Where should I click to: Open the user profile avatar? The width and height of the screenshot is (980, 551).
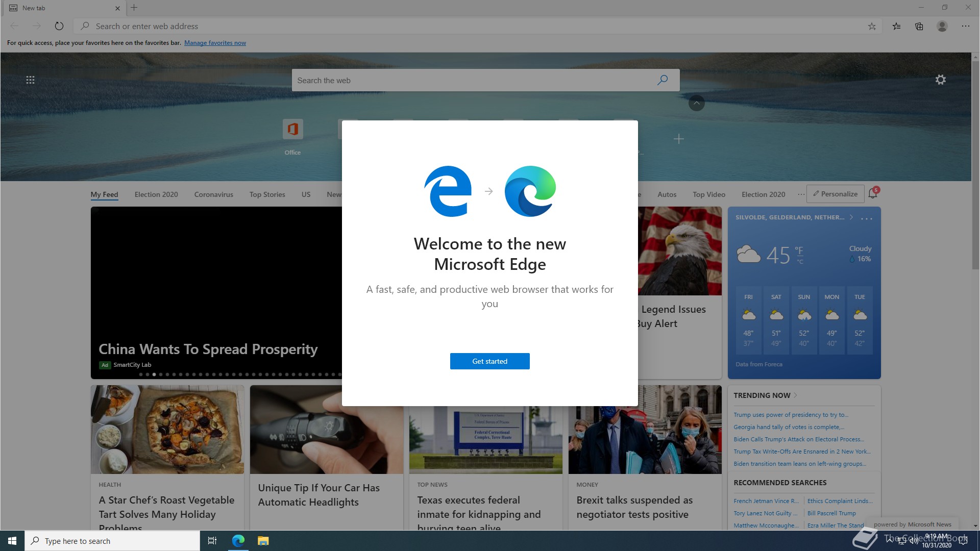pos(942,26)
